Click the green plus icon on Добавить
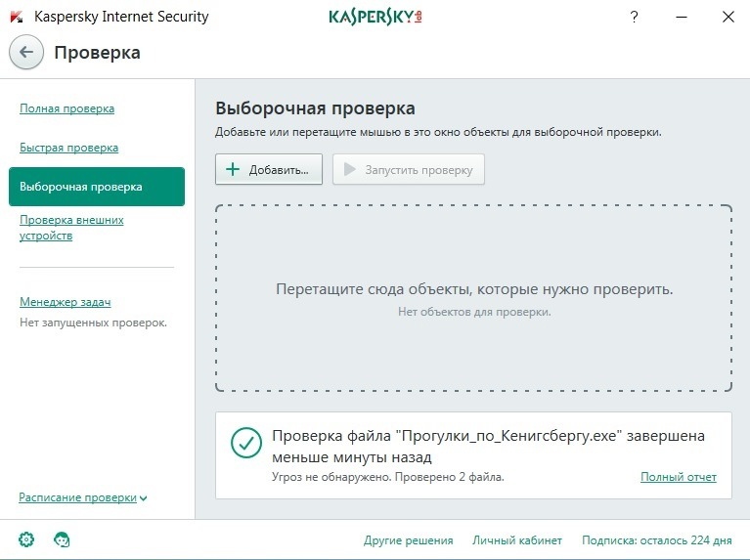Image resolution: width=750 pixels, height=560 pixels. (x=233, y=169)
